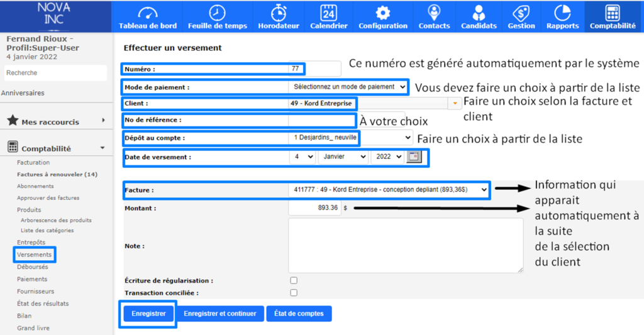Check the Écriture de régularisation checkbox
The image size is (644, 335).
pyautogui.click(x=294, y=280)
